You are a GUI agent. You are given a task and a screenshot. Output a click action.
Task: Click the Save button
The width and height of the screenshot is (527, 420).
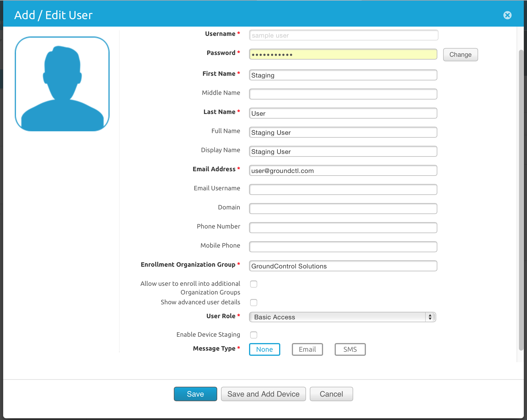point(195,394)
